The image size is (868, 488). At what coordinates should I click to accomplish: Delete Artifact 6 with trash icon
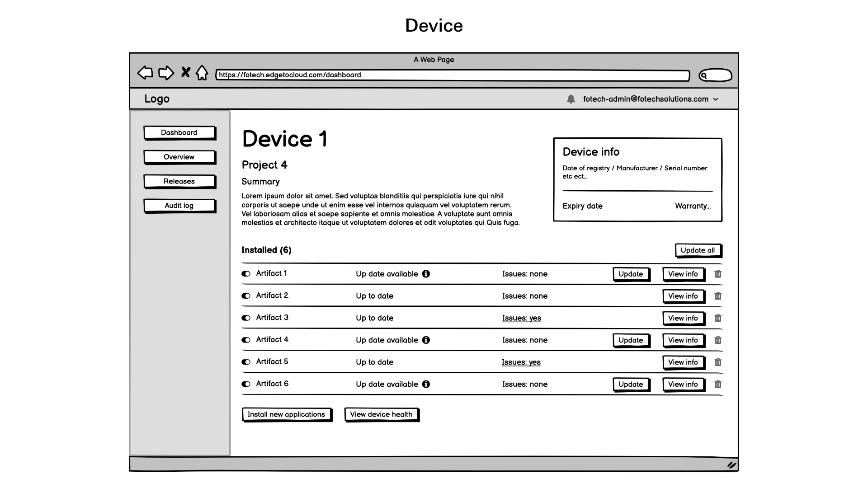click(x=718, y=384)
